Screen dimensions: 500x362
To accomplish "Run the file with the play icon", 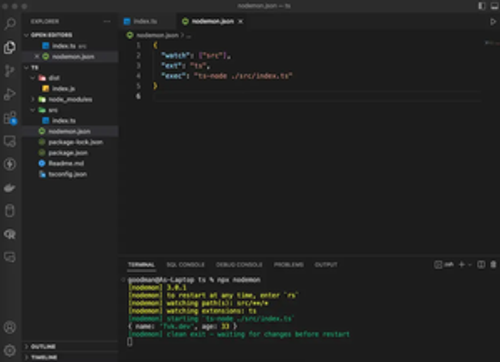I will (x=493, y=22).
